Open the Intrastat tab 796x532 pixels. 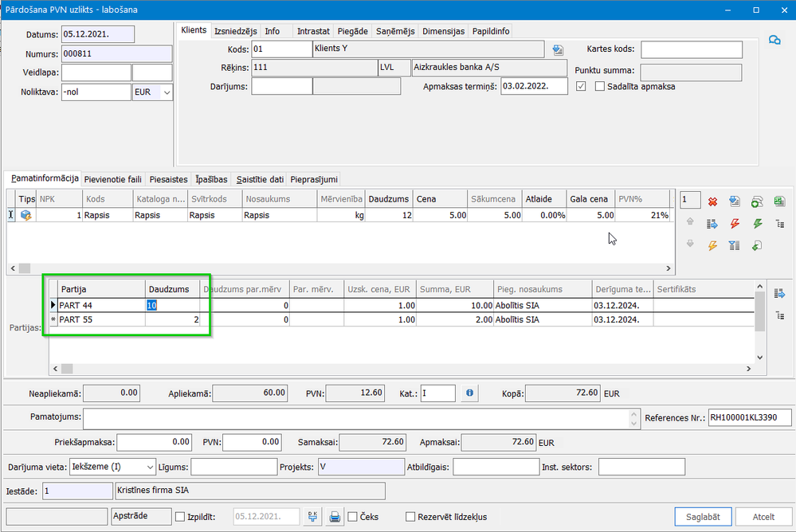(313, 31)
